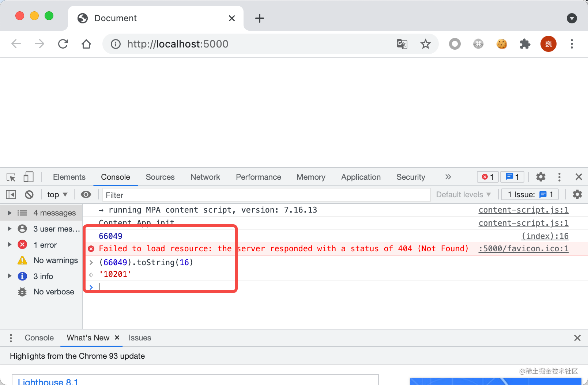Expand the 3 info group

coord(10,276)
